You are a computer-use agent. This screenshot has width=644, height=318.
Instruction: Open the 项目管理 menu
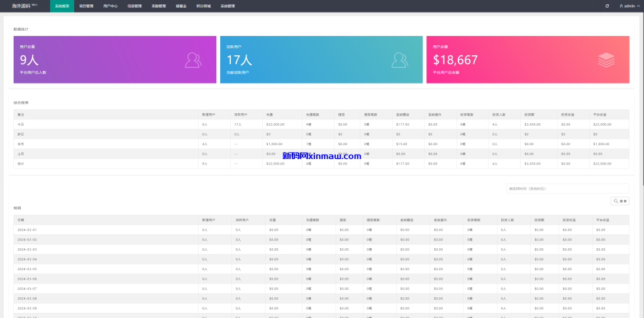[86, 6]
